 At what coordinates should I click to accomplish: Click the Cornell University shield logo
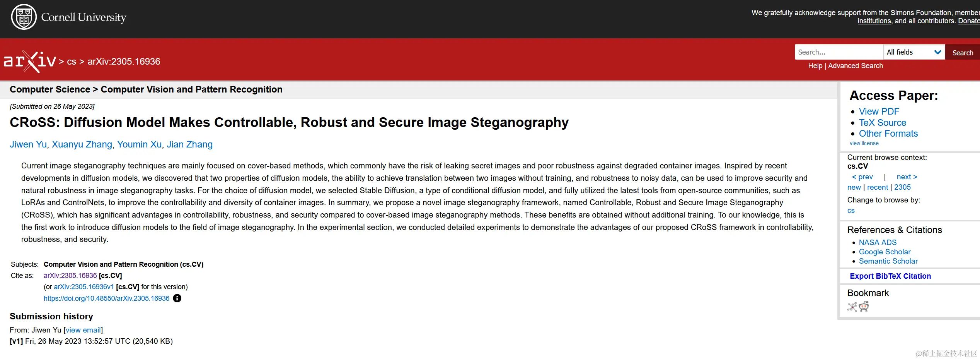pos(24,17)
